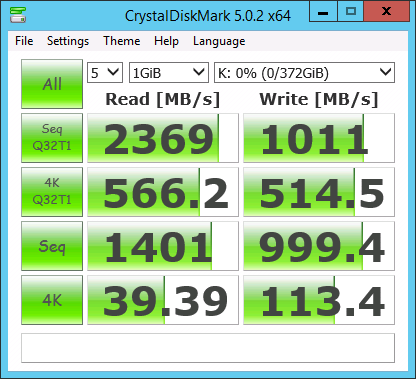
Task: Minimize the CrystalDiskMark window
Action: tap(323, 11)
